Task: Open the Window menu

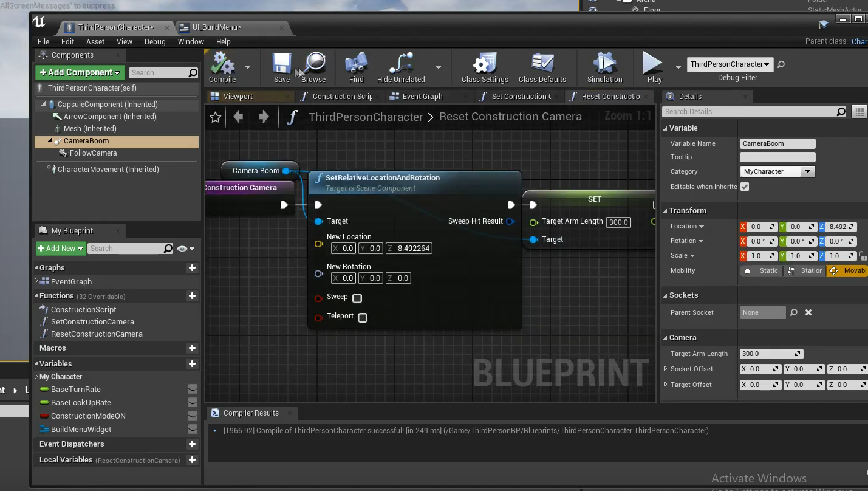Action: [191, 42]
